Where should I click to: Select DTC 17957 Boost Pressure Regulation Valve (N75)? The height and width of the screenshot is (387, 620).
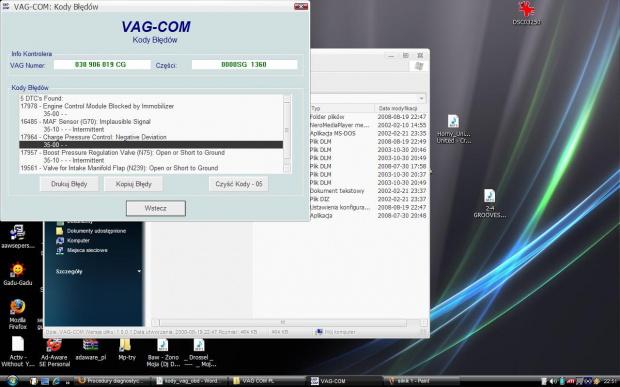123,152
